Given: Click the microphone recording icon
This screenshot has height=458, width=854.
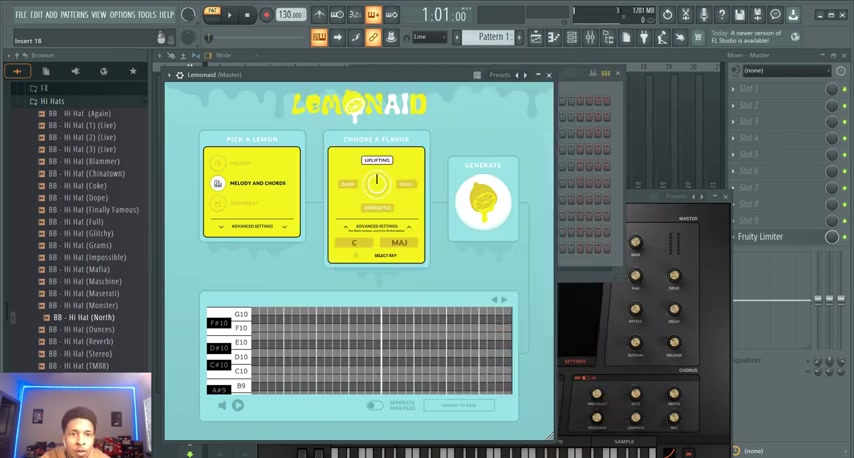Looking at the screenshot, I should tap(704, 15).
